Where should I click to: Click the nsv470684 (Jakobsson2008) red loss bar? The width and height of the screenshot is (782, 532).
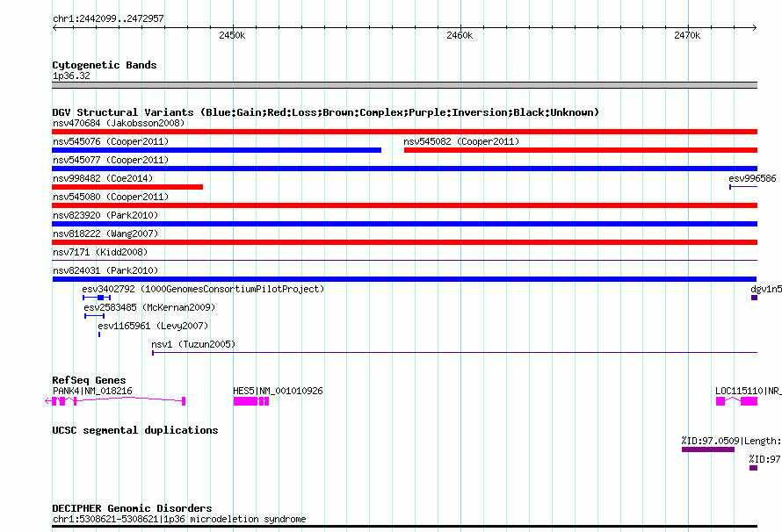(404, 132)
